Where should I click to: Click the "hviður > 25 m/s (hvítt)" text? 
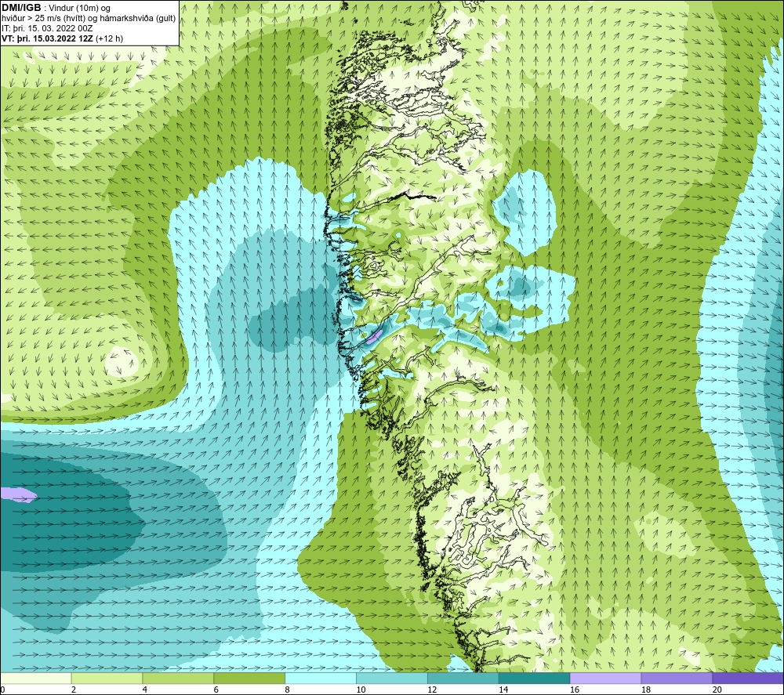pos(43,19)
